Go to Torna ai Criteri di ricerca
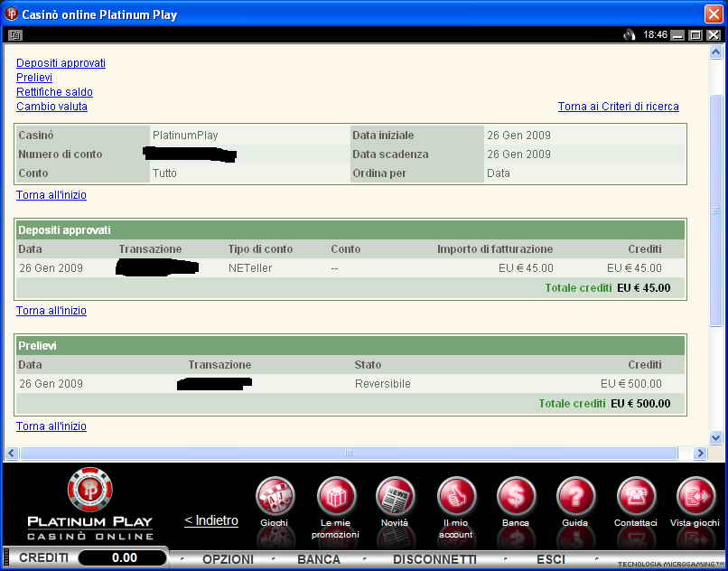Screen dimensions: 728x571 pyautogui.click(x=619, y=107)
